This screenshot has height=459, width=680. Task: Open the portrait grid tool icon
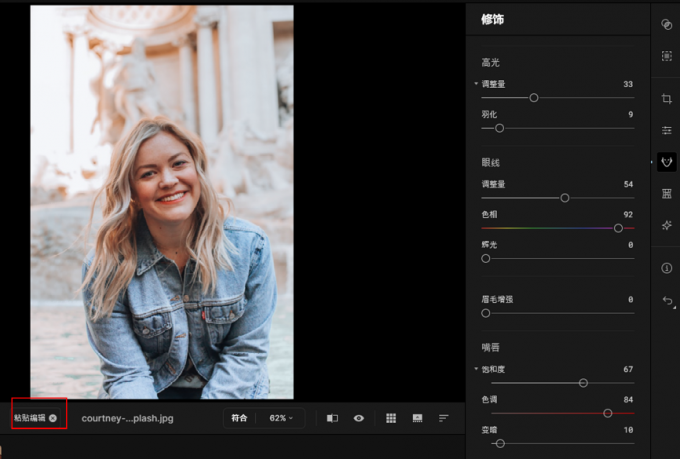pyautogui.click(x=666, y=194)
